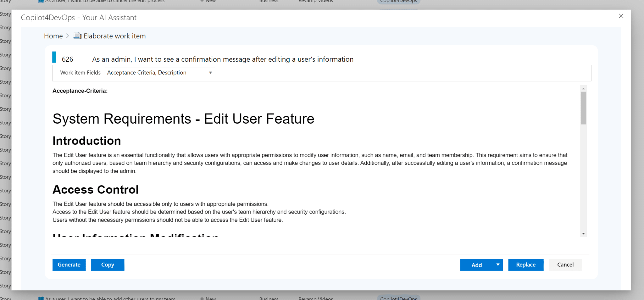Image resolution: width=644 pixels, height=300 pixels.
Task: Click the Story icon beside "add other users to my team"
Action: (41, 298)
